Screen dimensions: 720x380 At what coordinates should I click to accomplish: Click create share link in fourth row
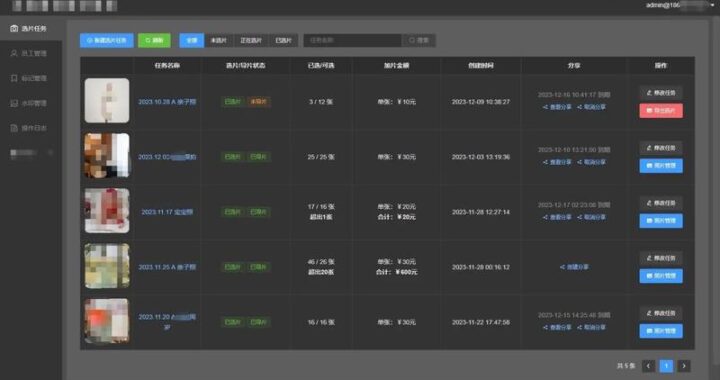(x=574, y=267)
